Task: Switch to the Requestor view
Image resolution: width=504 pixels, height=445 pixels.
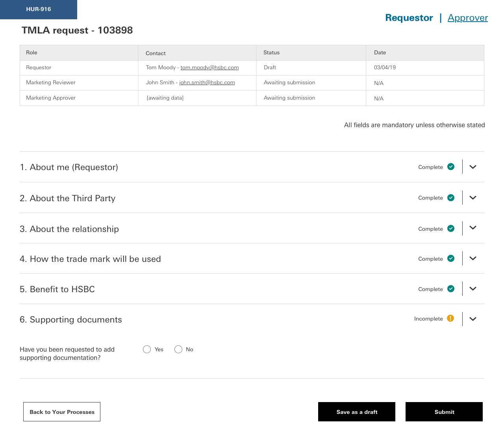Action: pos(409,18)
